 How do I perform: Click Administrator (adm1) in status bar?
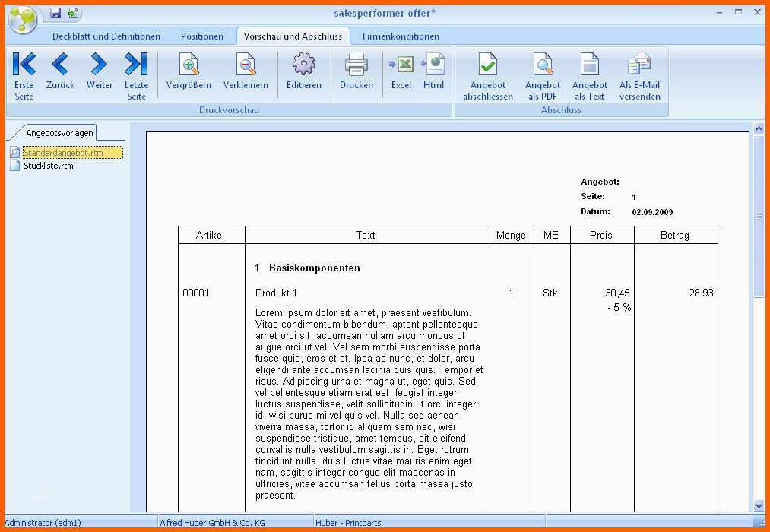(x=43, y=523)
